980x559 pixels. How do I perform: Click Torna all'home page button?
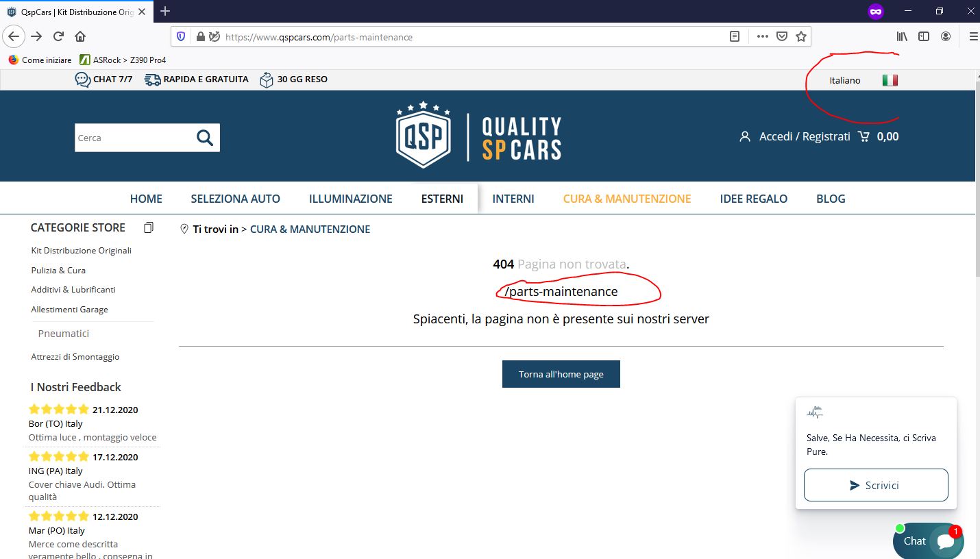click(561, 374)
